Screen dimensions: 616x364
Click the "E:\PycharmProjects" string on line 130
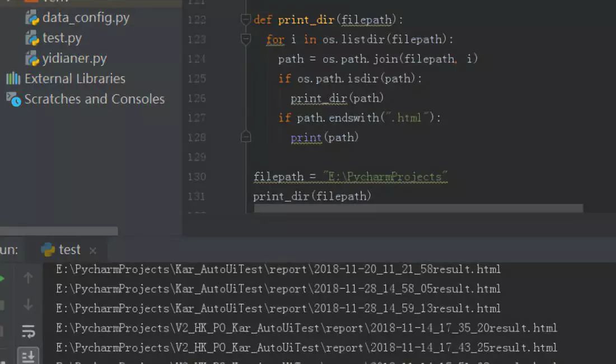pyautogui.click(x=385, y=177)
